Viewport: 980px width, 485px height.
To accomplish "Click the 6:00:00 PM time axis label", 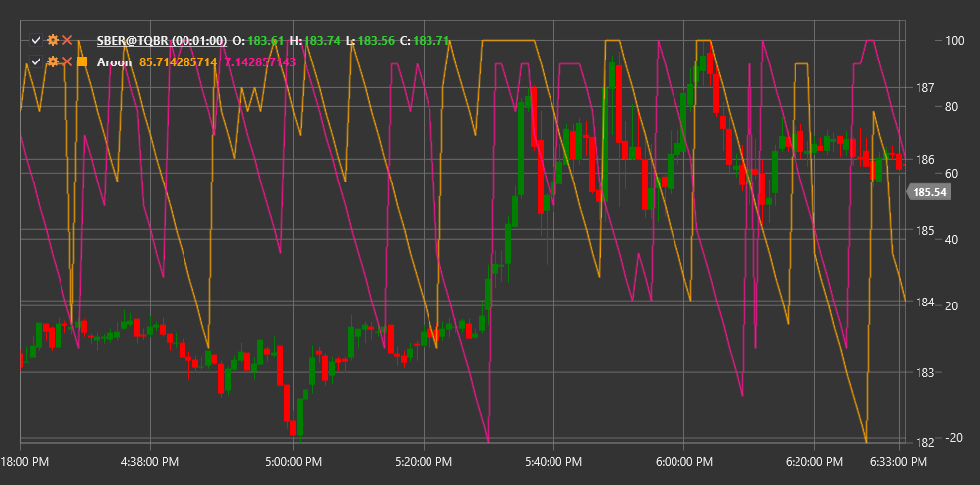I will coord(683,462).
